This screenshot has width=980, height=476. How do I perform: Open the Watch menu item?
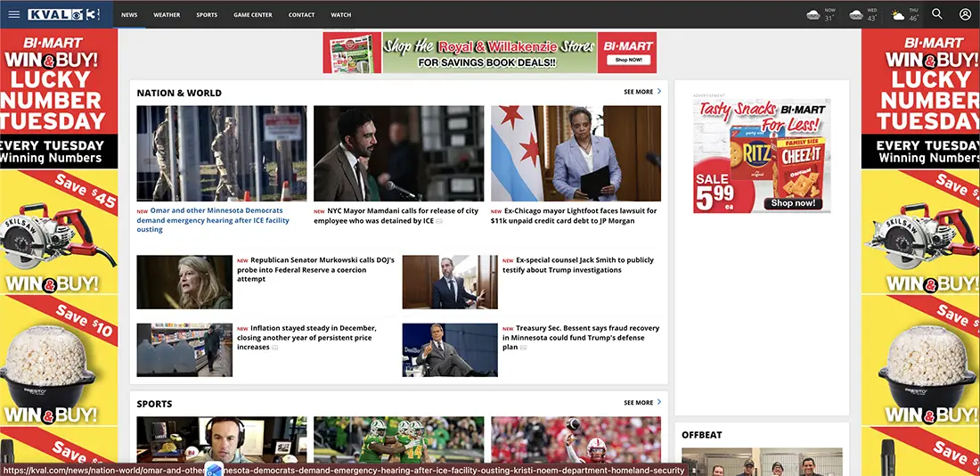coord(340,14)
